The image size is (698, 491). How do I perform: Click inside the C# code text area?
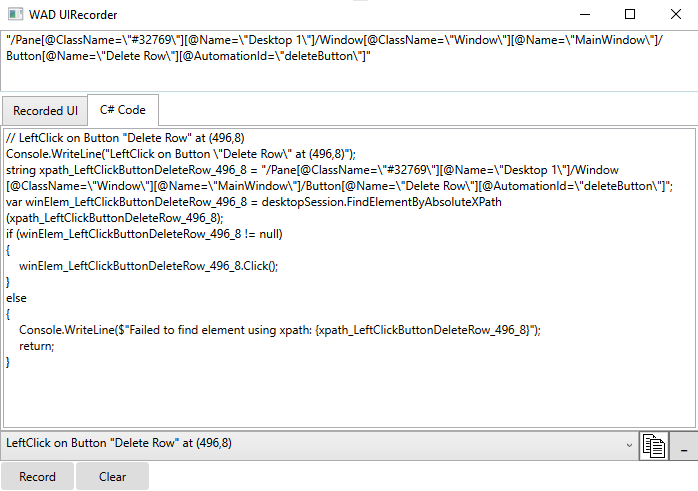coord(349,278)
